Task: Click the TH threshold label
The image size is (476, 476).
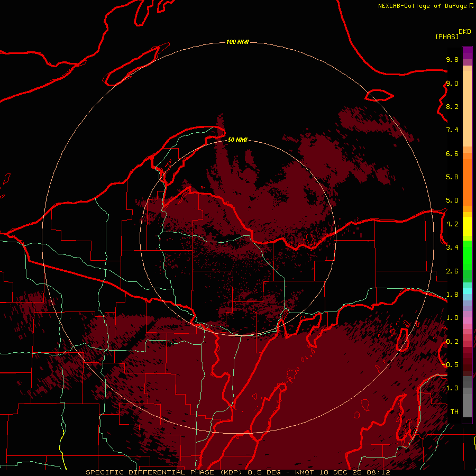Action: [x=454, y=412]
